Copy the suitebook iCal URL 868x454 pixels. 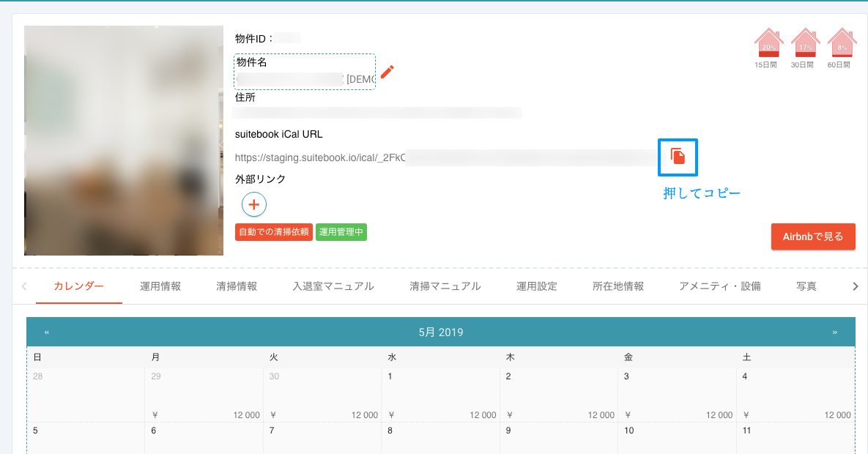(678, 157)
